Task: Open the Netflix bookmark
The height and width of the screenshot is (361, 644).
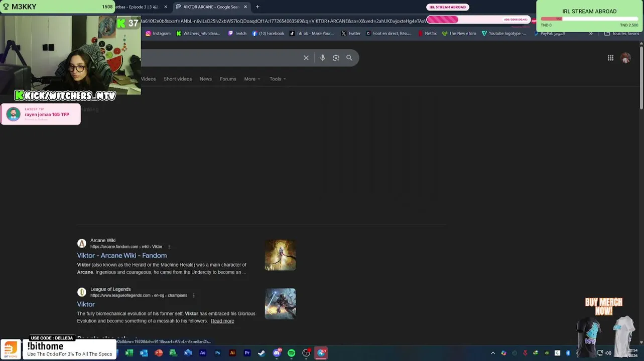Action: [427, 34]
